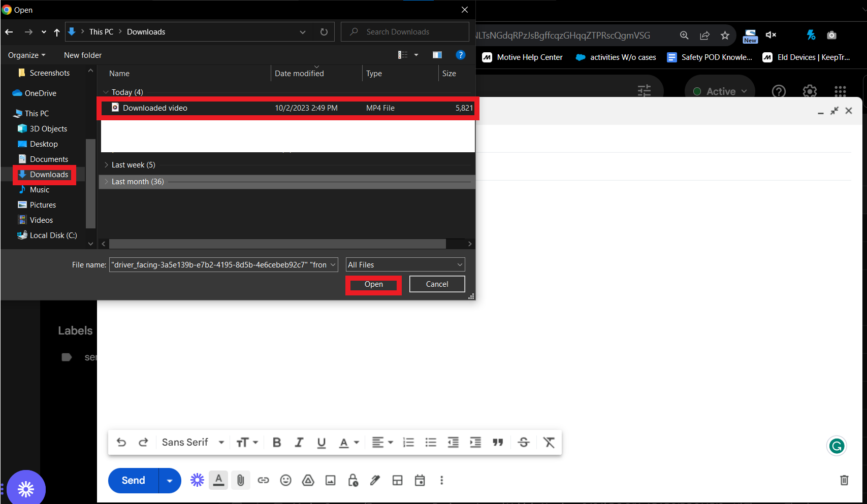Select Downloads in the navigation pane
The height and width of the screenshot is (504, 867).
click(49, 175)
